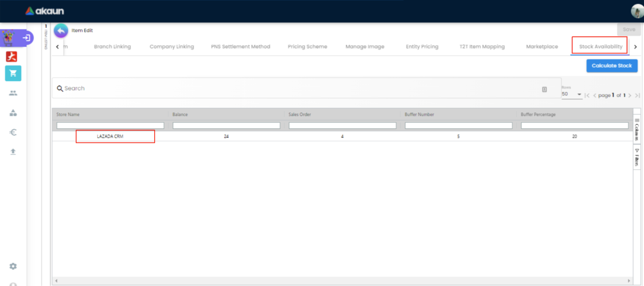Screen dimensions: 644x286
Task: Click the euro currency sidebar icon
Action: point(13,132)
